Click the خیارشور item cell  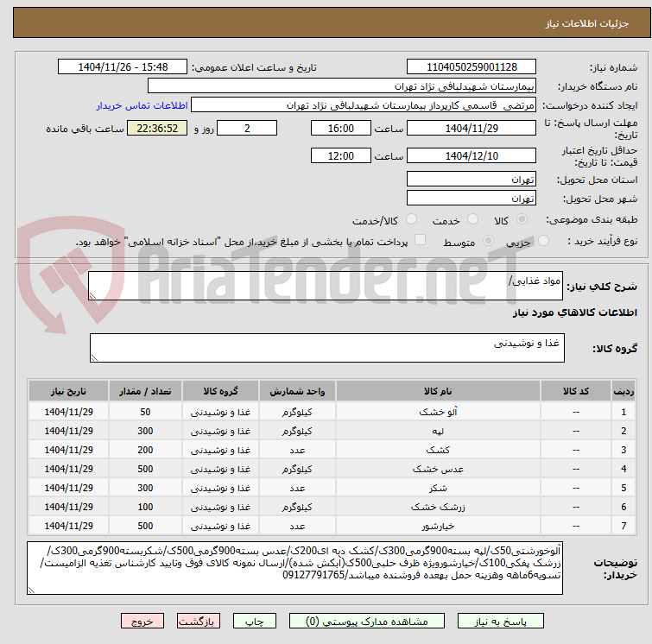pyautogui.click(x=438, y=526)
